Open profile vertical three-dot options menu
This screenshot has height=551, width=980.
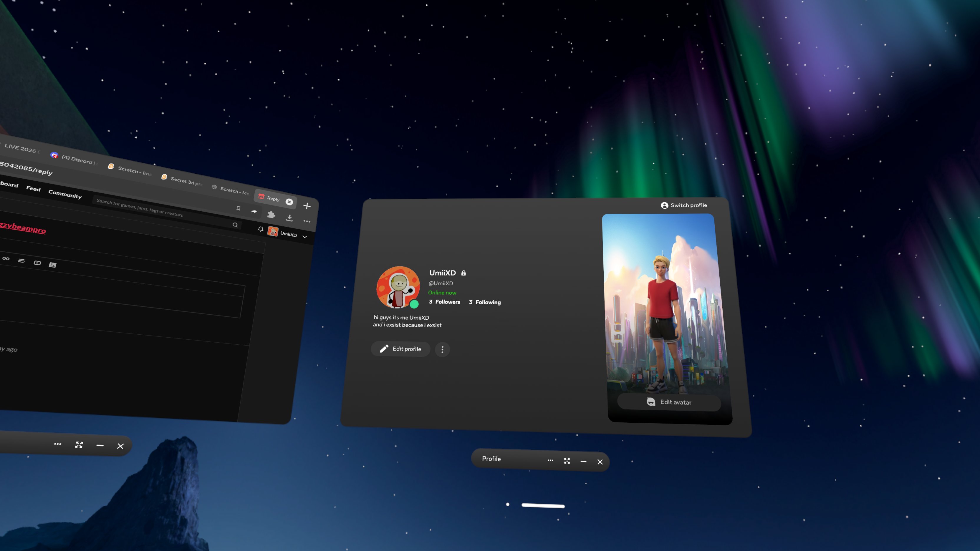442,349
